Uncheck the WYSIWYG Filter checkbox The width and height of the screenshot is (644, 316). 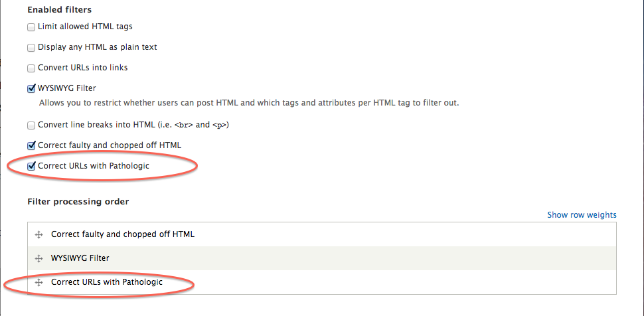31,88
